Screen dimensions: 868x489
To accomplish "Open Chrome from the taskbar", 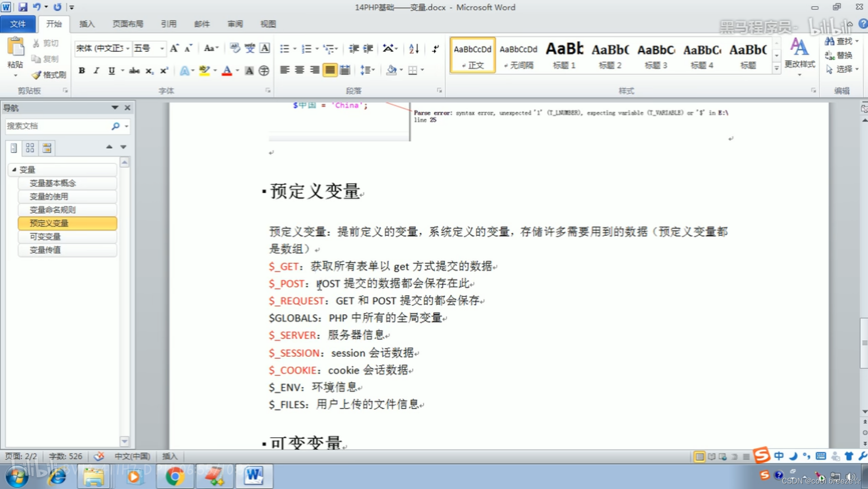I will pyautogui.click(x=175, y=476).
